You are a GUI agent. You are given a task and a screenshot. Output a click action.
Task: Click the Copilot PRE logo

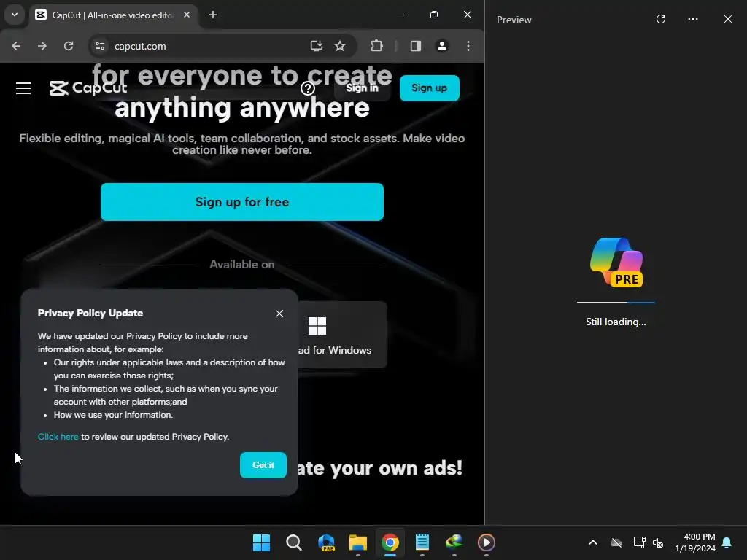(616, 262)
